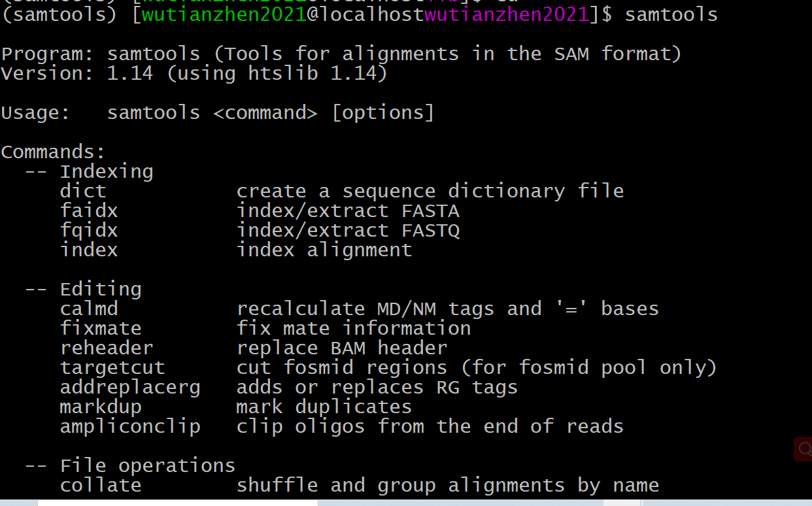Click the green username in the prompt
Screen dimensions: 812x506
coord(224,14)
